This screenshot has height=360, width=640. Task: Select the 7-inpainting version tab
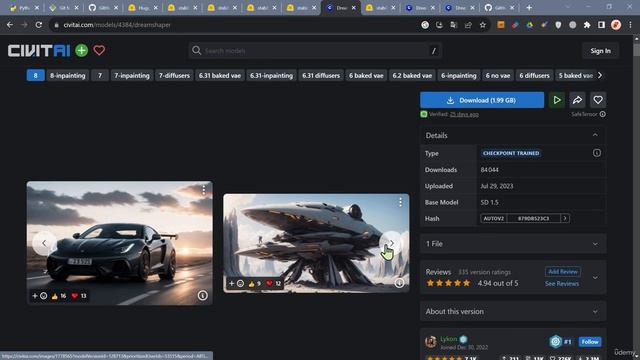[132, 76]
